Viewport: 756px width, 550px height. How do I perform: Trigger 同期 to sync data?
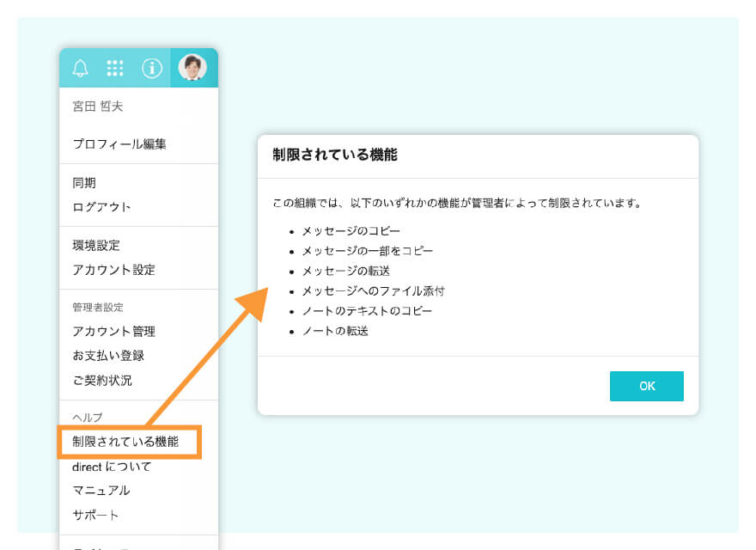[82, 182]
